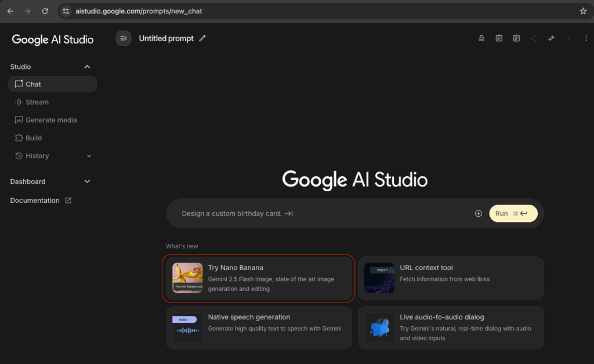Click the share prompt icon
Image resolution: width=594 pixels, height=364 pixels.
534,38
